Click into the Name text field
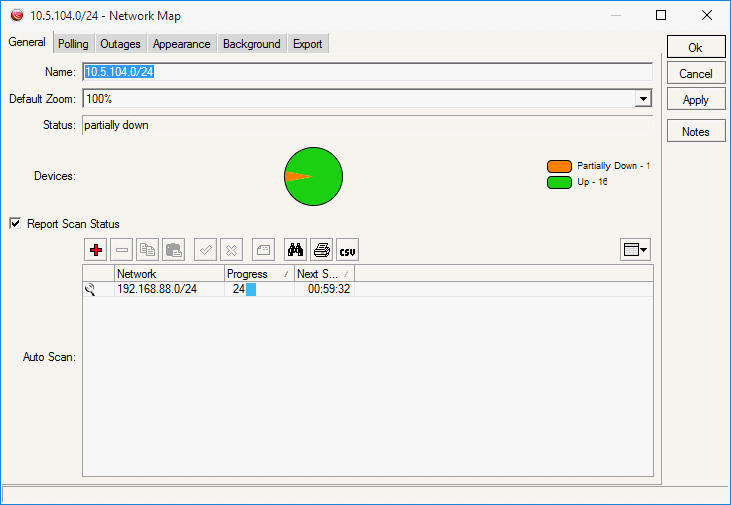The image size is (731, 505). (367, 72)
